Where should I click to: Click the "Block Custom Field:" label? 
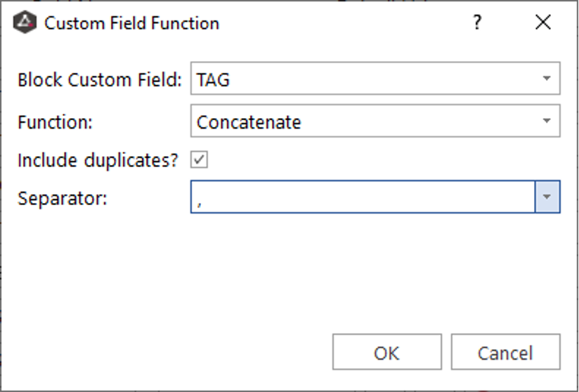coord(100,79)
